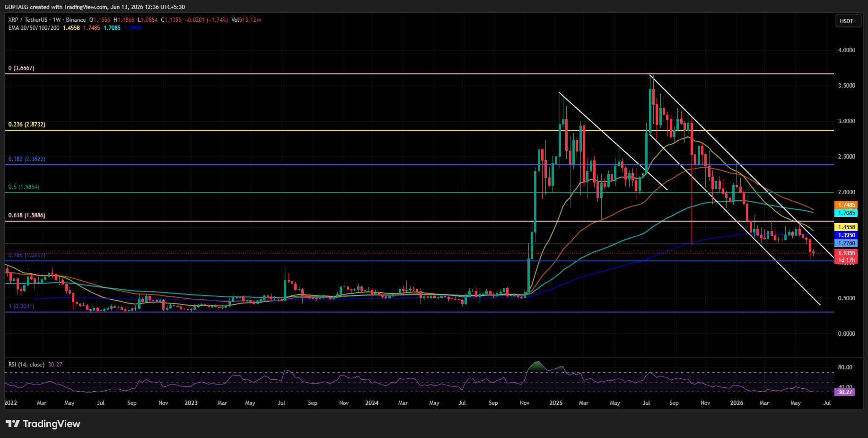Click 3.0000 on the price axis

pos(846,121)
